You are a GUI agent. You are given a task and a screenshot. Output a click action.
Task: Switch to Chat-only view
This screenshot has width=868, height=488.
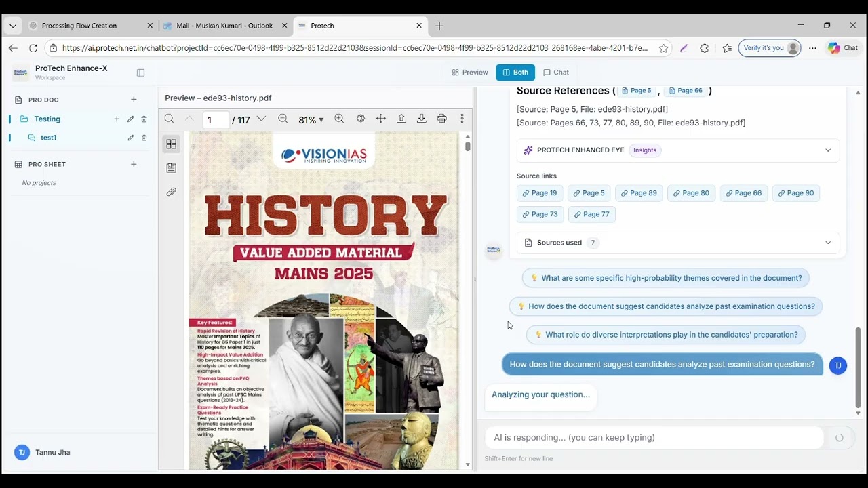click(x=556, y=73)
